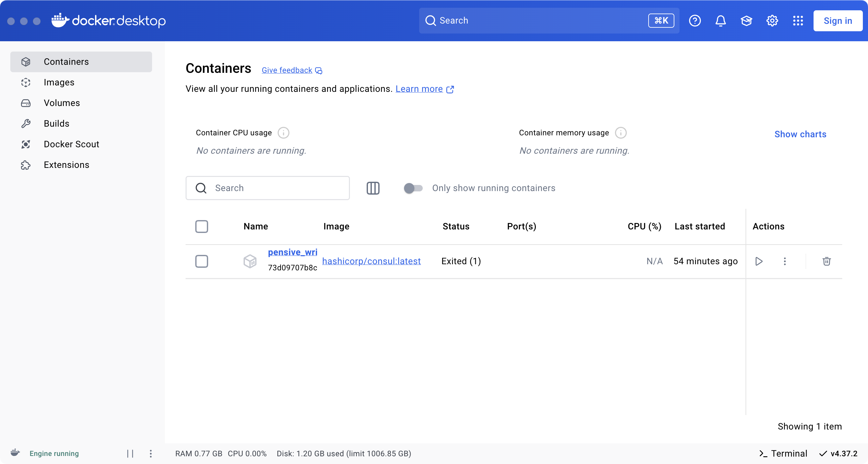Open Builds in the sidebar
Image resolution: width=868 pixels, height=464 pixels.
click(81, 124)
